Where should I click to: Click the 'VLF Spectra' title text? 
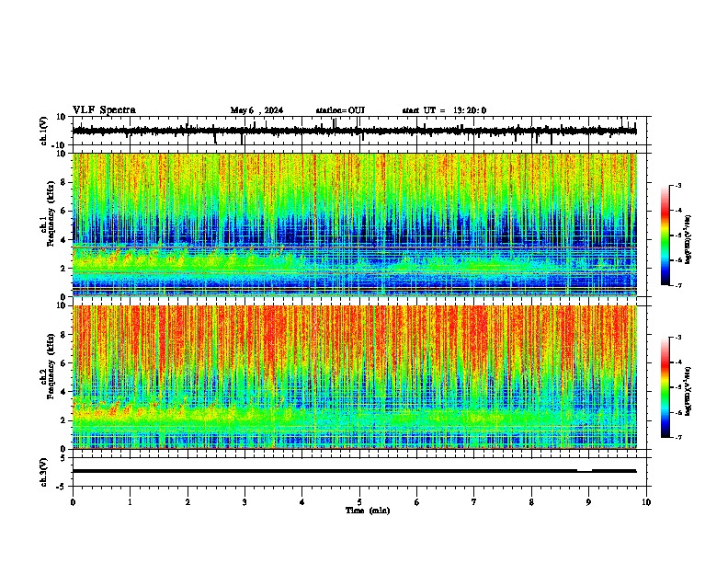pos(104,110)
